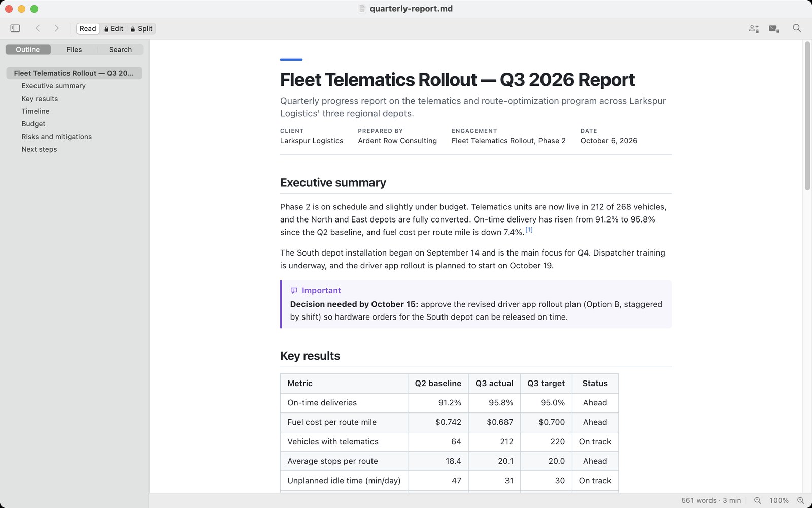Click the Q3 actual column header
Viewport: 812px width, 508px height.
494,384
